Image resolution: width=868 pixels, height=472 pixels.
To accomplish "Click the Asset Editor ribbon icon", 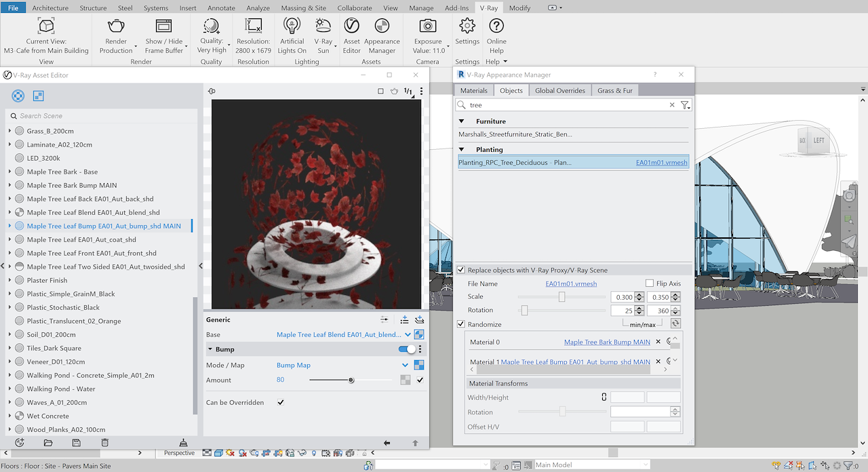I will [351, 26].
